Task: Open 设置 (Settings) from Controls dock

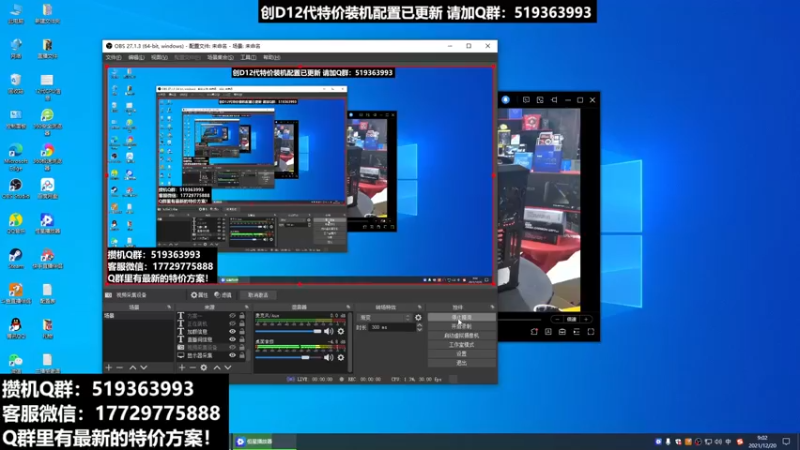Action: coord(461,354)
